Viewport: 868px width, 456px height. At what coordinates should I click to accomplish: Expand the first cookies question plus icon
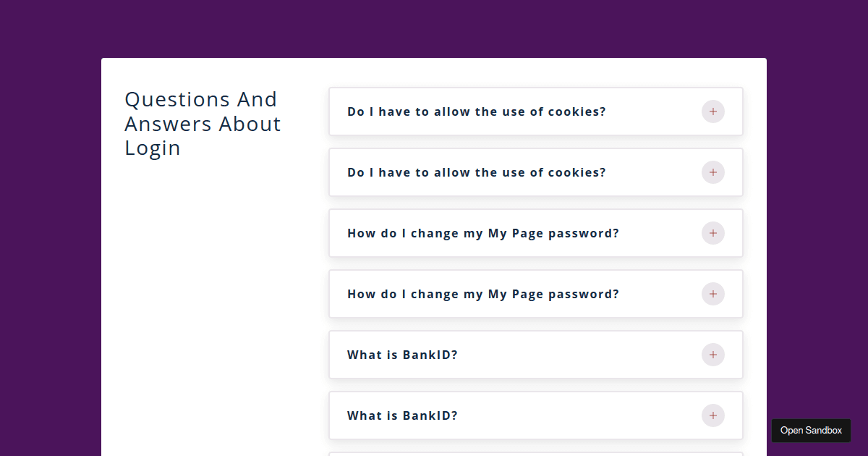[712, 111]
